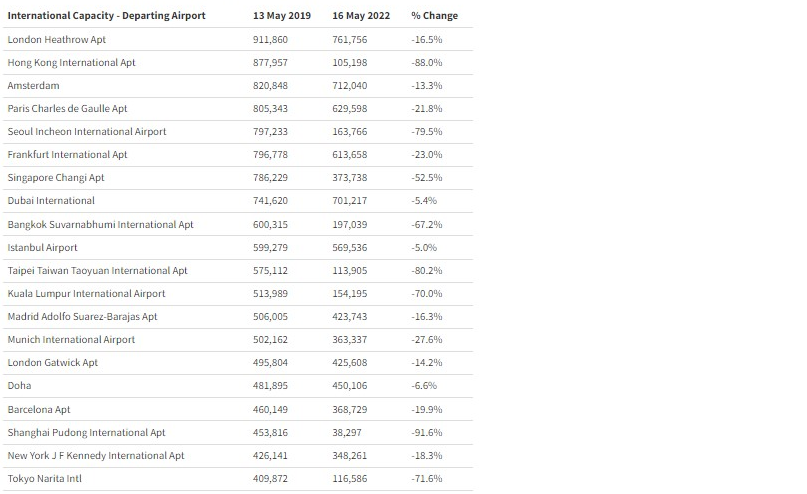807x494 pixels.
Task: Click the Tokyo Narita Intl row label
Action: pos(44,479)
